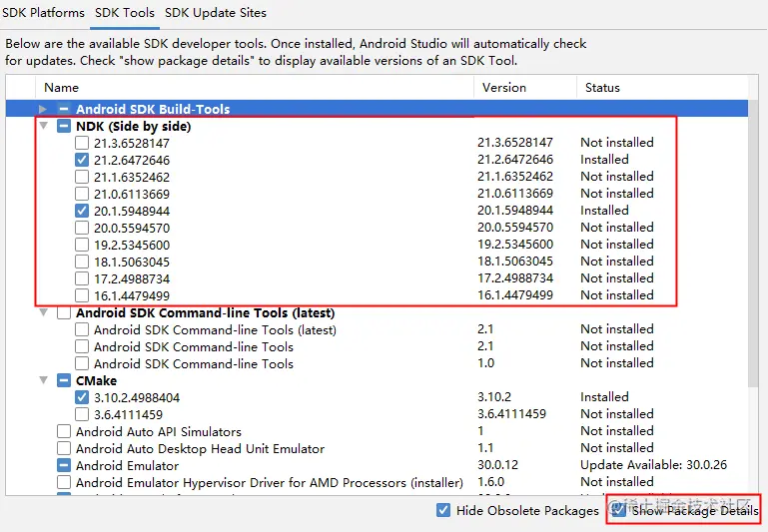Check Android Auto API Simulators

pos(64,431)
